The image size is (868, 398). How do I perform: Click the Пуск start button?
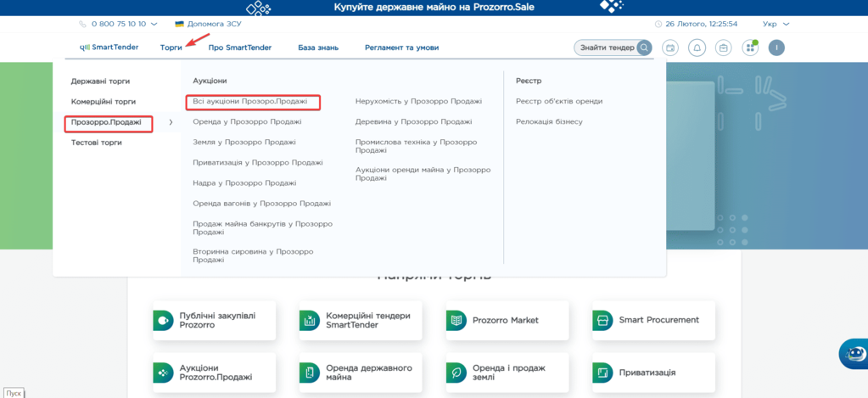click(x=13, y=393)
